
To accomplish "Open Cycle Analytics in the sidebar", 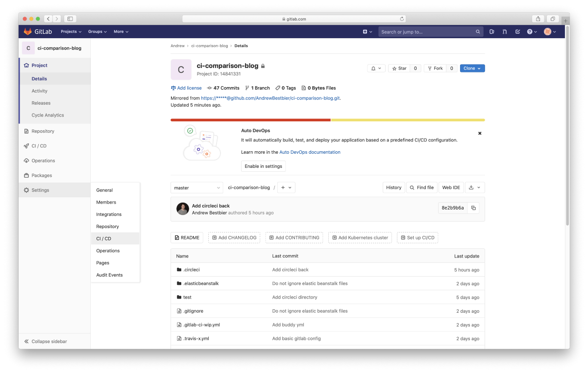I will 54,116.
